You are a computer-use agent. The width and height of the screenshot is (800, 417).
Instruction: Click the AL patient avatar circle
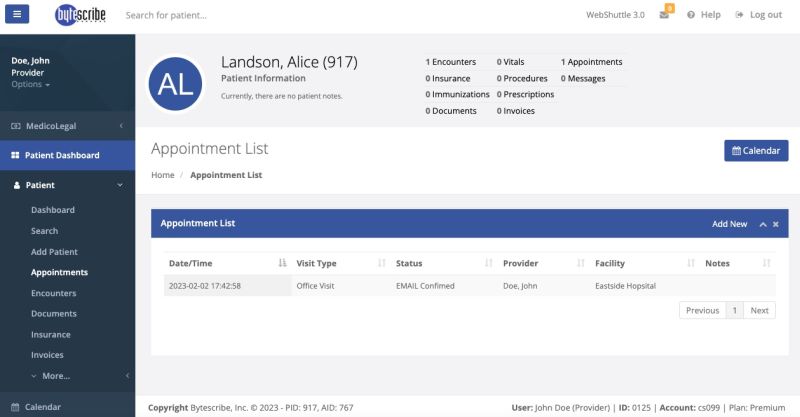[x=177, y=82]
